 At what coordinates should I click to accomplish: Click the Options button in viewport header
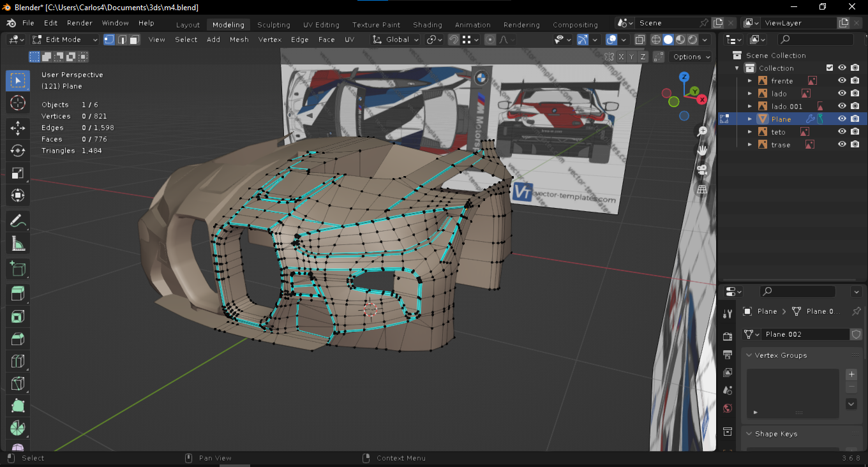point(691,57)
